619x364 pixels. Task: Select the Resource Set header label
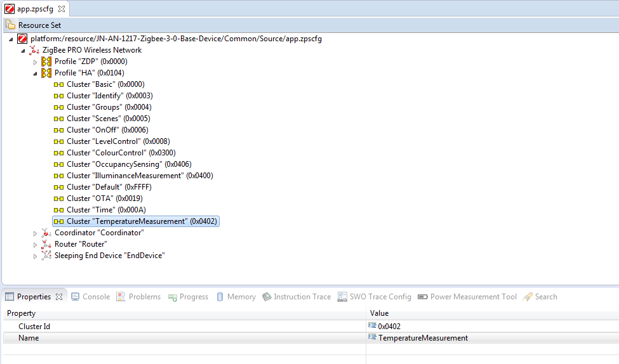(39, 25)
